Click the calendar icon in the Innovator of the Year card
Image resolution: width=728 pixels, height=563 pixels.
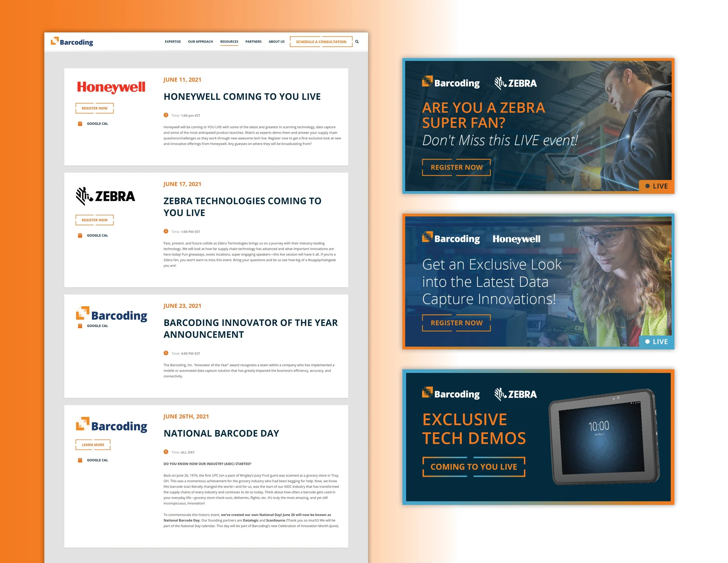tap(80, 326)
